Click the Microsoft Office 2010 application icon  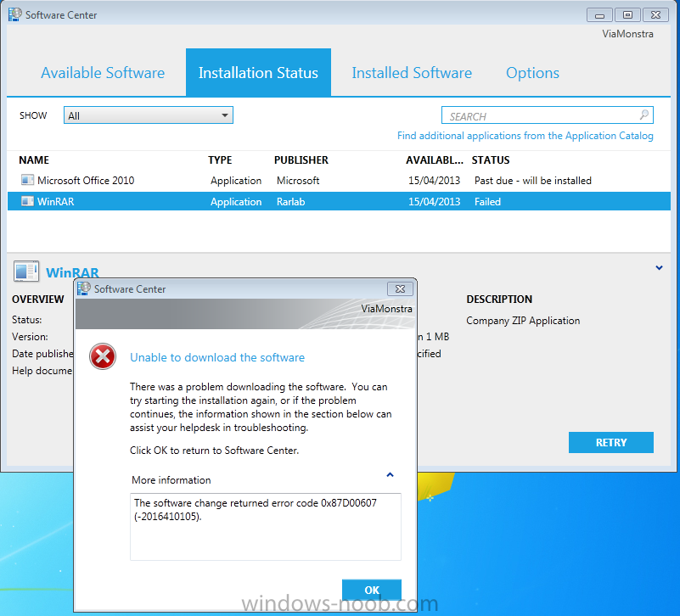tap(27, 180)
